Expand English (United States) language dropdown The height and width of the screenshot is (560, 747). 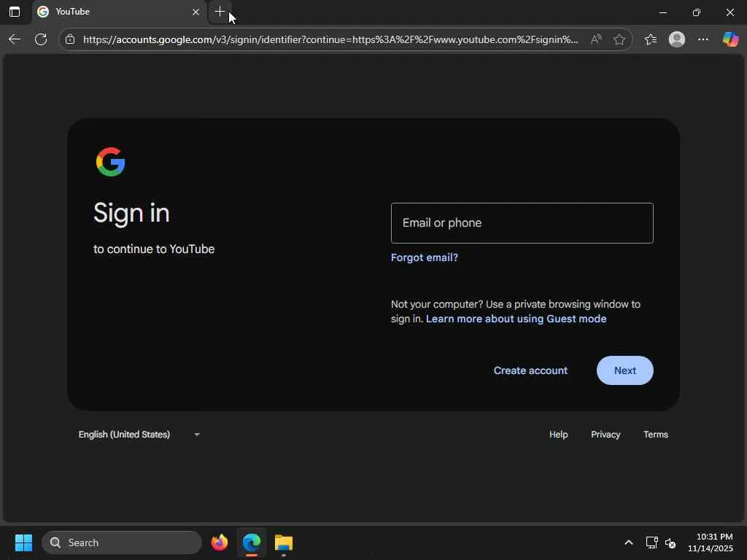(139, 435)
